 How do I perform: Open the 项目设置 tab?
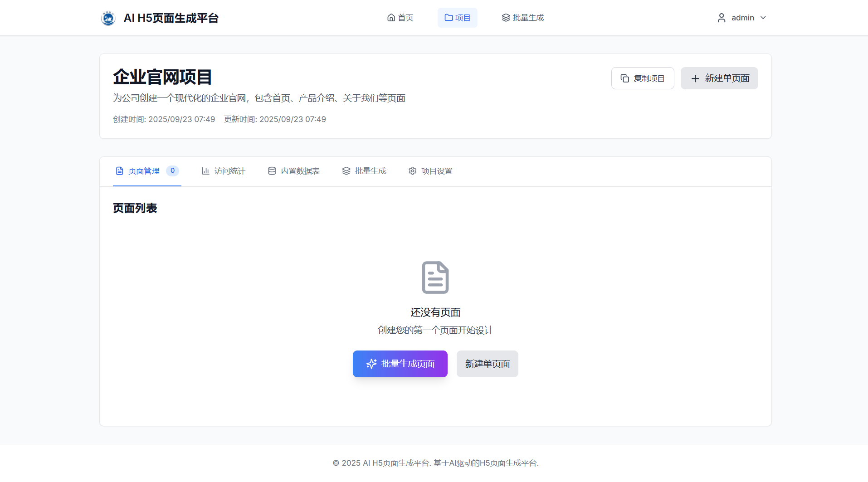tap(436, 171)
